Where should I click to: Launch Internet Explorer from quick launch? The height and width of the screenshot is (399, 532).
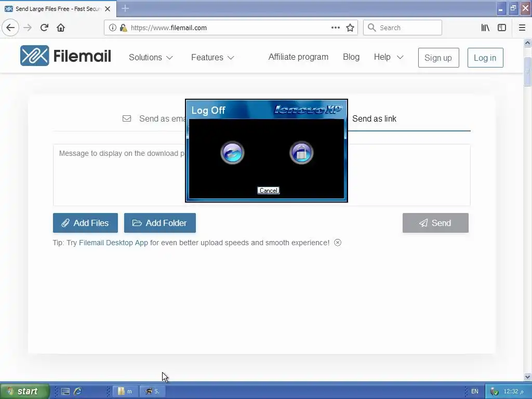[x=78, y=391]
